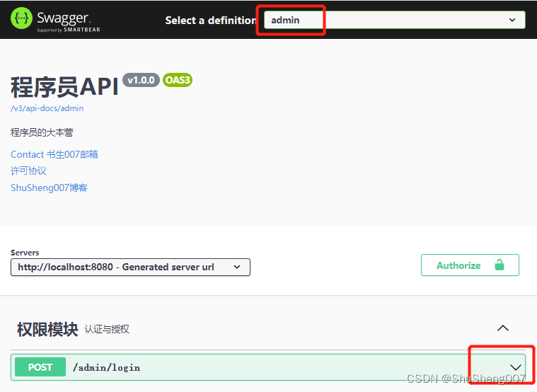The image size is (537, 392).
Task: Click the Swagger wordmark text
Action: [63, 18]
